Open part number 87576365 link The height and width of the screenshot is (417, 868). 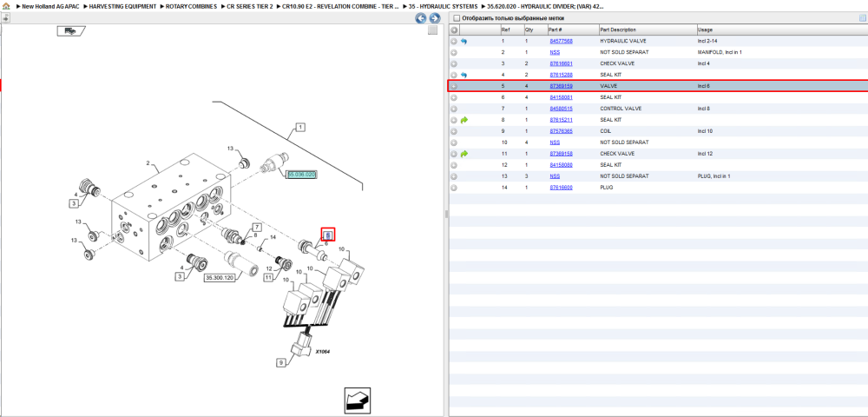(x=561, y=131)
